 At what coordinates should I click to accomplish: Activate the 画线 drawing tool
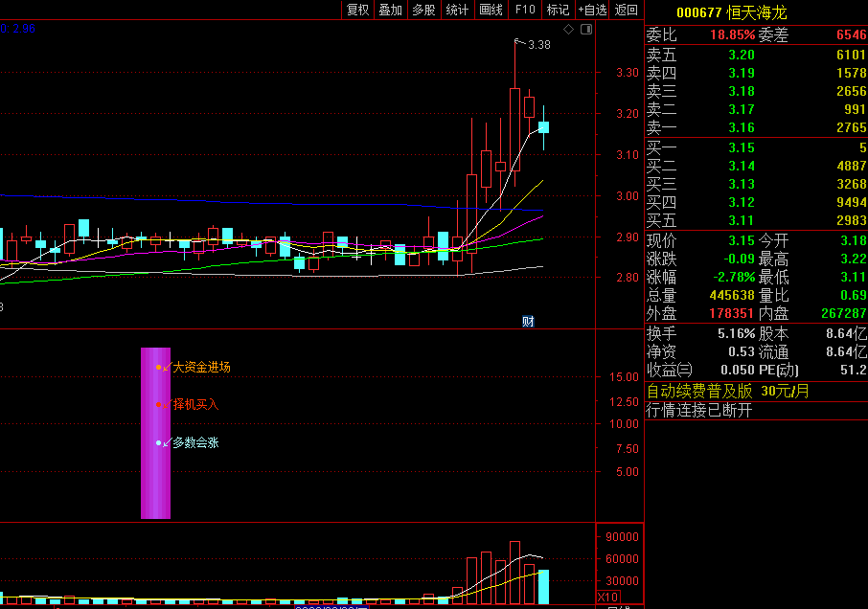(491, 10)
